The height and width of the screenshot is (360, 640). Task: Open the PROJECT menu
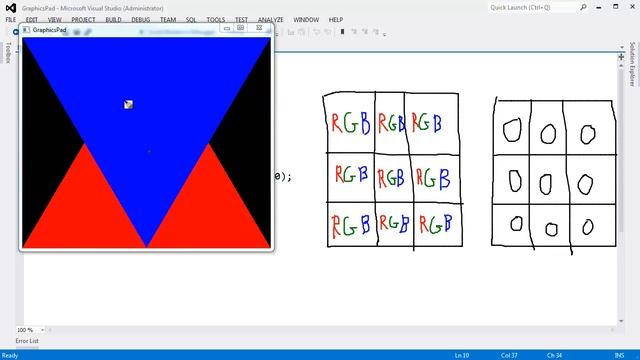click(x=83, y=20)
